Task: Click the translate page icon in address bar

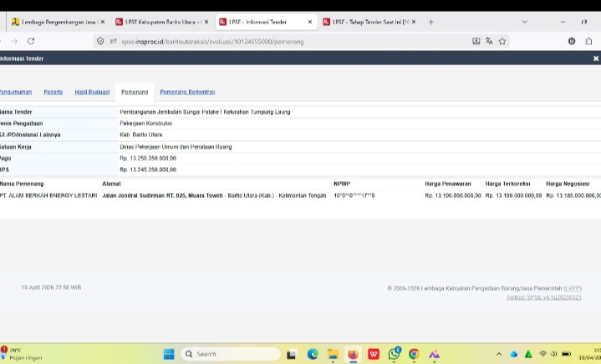Action: (489, 40)
